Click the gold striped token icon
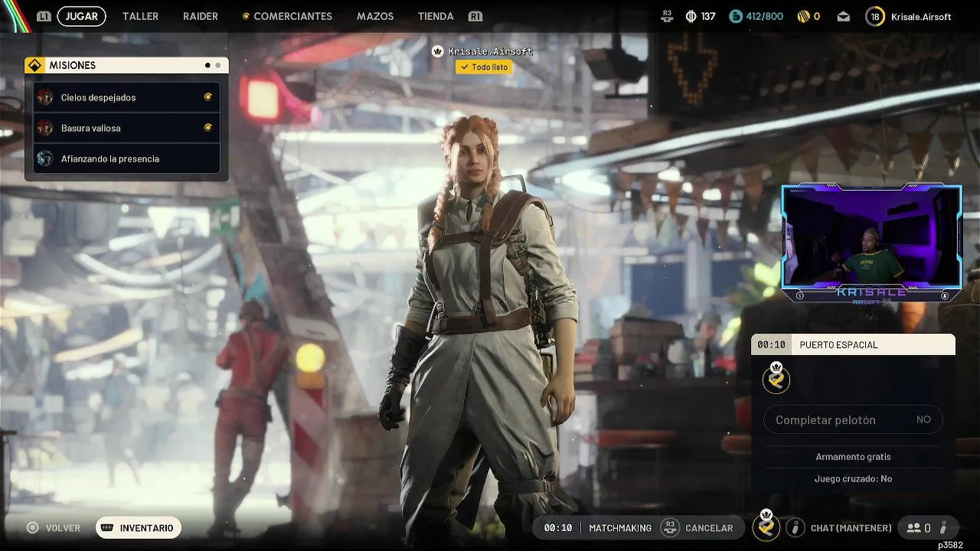This screenshot has height=551, width=980. [x=803, y=16]
